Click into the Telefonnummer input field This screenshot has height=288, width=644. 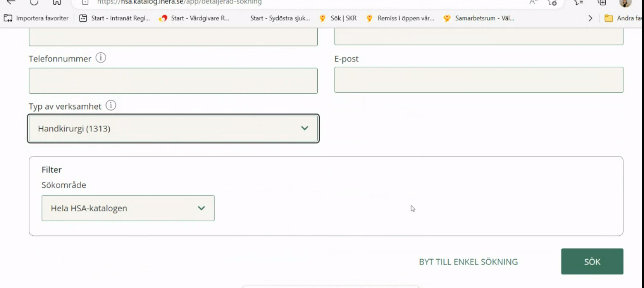click(173, 81)
